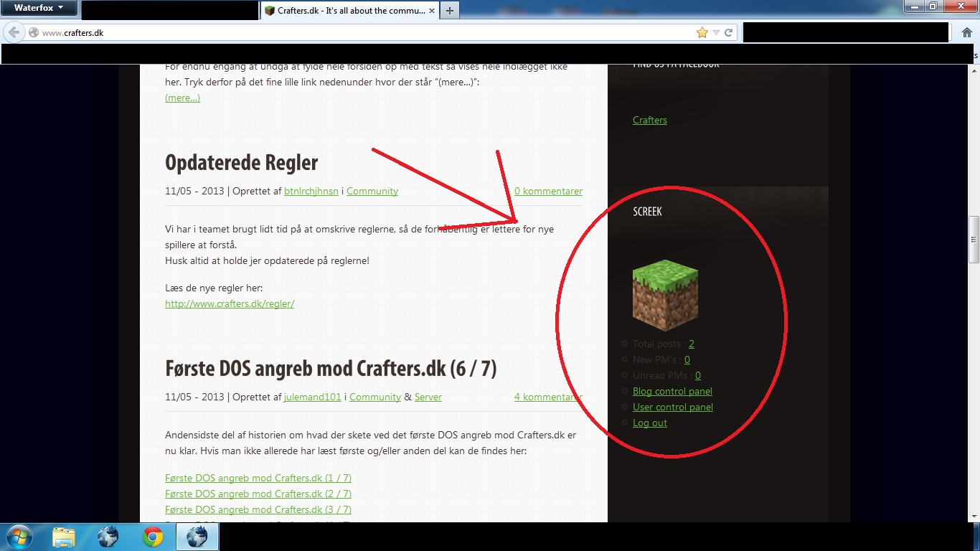Open a new tab with the plus button
This screenshot has height=551, width=980.
tap(450, 11)
